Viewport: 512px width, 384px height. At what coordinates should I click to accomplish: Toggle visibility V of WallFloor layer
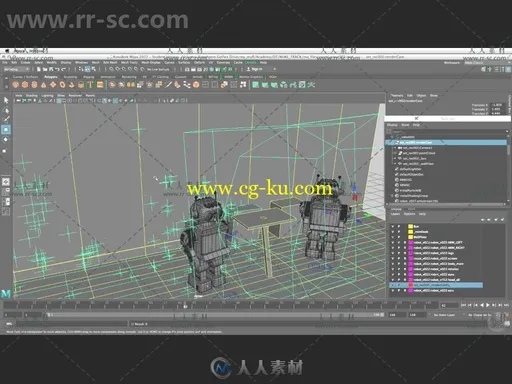tap(393, 237)
